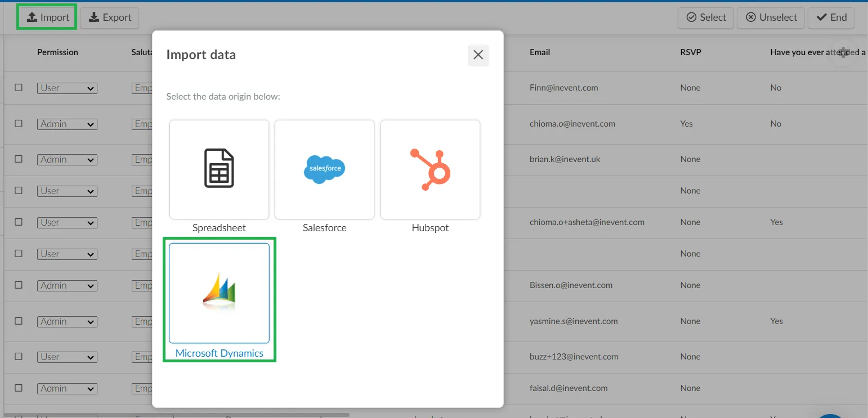This screenshot has height=418, width=868.
Task: Select the Hubspot data origin card
Action: point(430,169)
